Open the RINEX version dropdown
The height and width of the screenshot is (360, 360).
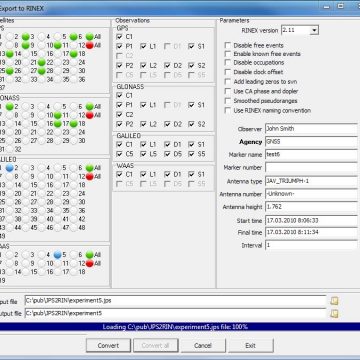(x=314, y=30)
